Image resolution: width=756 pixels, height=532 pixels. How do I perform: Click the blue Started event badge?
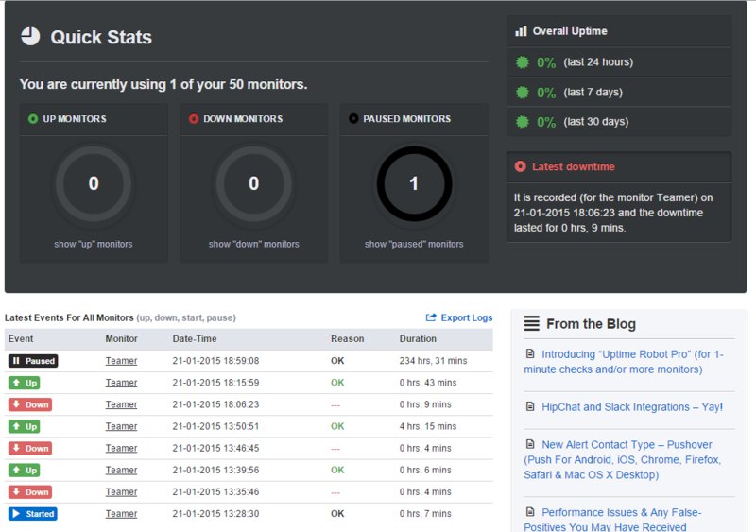(x=33, y=514)
